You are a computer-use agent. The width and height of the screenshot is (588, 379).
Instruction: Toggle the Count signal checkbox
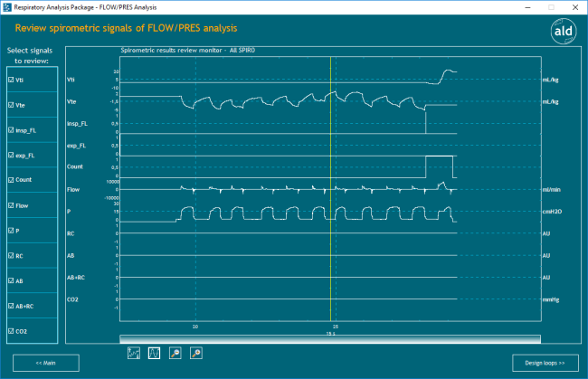coord(11,181)
